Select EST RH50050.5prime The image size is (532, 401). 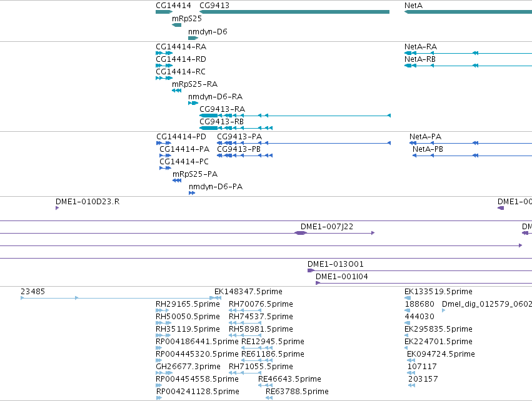(188, 317)
